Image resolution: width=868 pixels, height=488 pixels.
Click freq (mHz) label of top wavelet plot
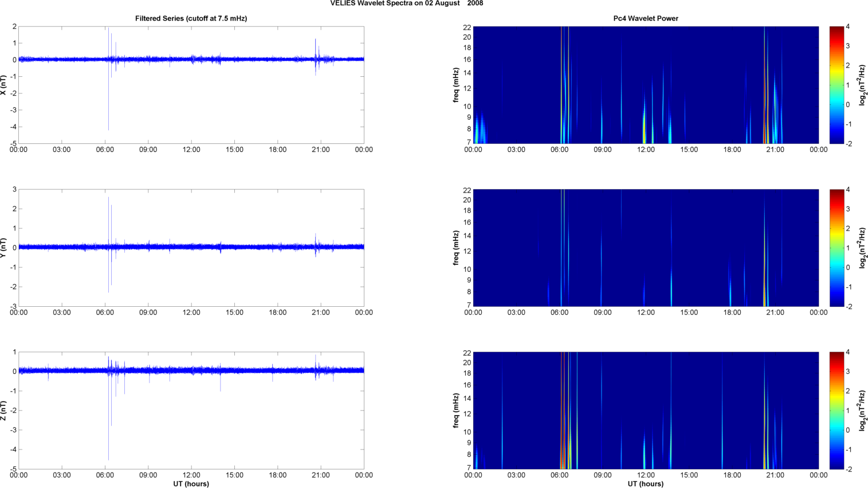point(456,85)
